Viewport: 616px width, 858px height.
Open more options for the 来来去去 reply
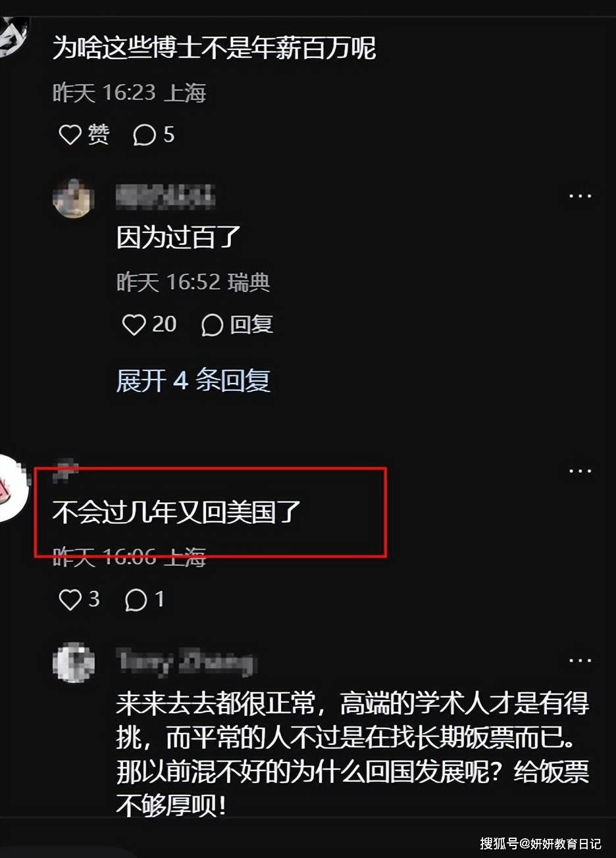(x=580, y=661)
